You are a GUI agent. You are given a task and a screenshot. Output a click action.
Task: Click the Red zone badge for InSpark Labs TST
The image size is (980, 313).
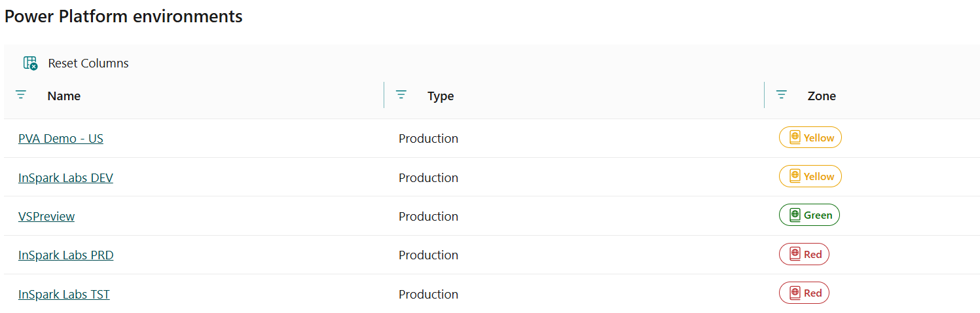(x=804, y=293)
